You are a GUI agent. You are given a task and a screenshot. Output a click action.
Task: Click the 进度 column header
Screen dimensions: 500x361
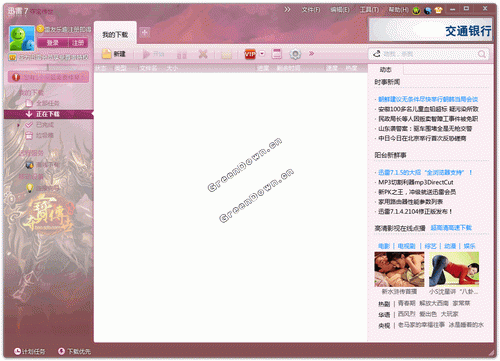point(263,68)
